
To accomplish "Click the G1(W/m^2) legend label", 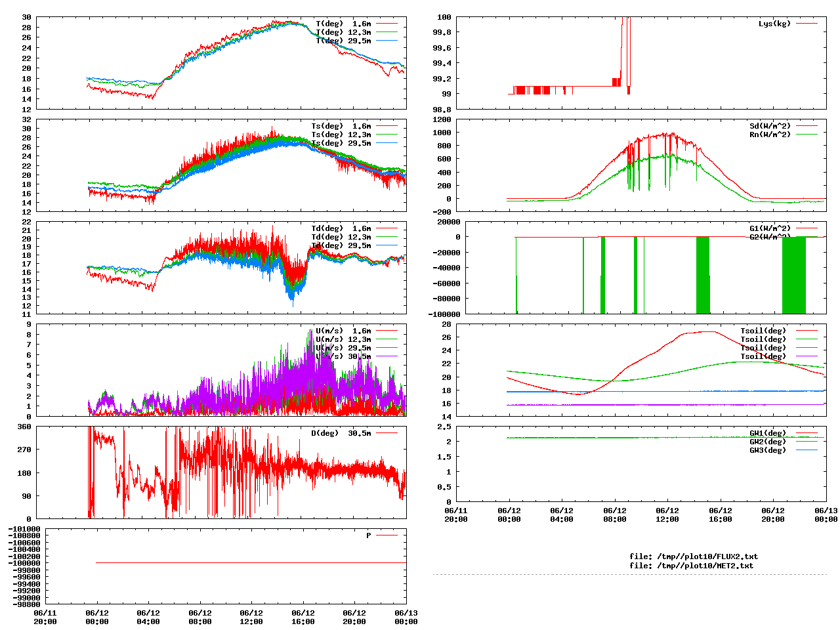I will tap(770, 228).
